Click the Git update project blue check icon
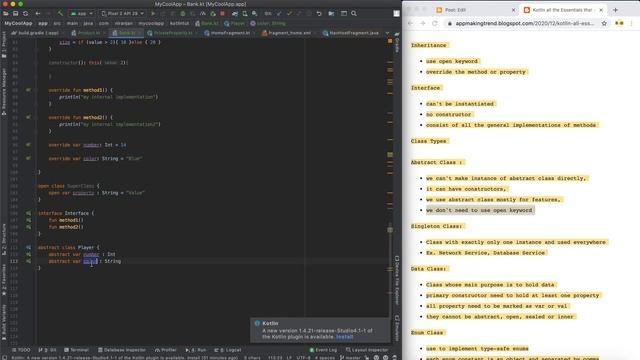The image size is (640, 360). (279, 13)
